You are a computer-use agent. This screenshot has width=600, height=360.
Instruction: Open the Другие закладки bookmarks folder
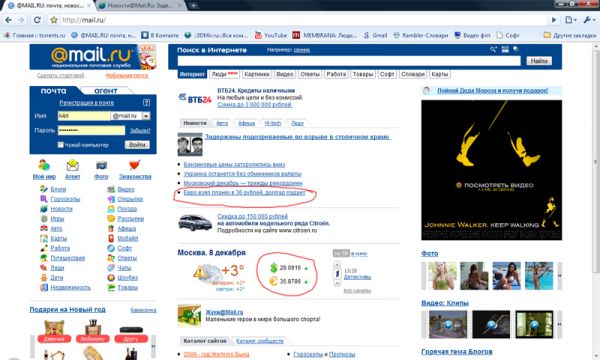(570, 35)
